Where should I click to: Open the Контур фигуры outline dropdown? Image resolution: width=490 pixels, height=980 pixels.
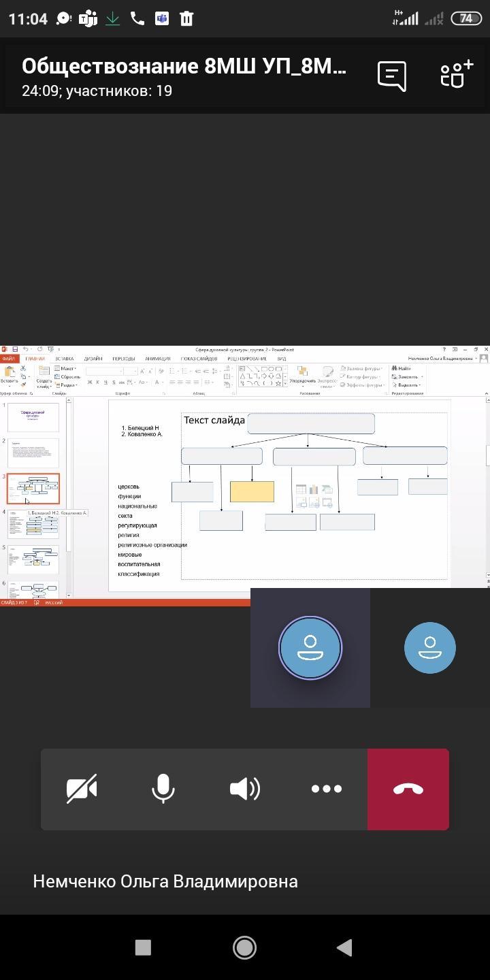click(361, 377)
